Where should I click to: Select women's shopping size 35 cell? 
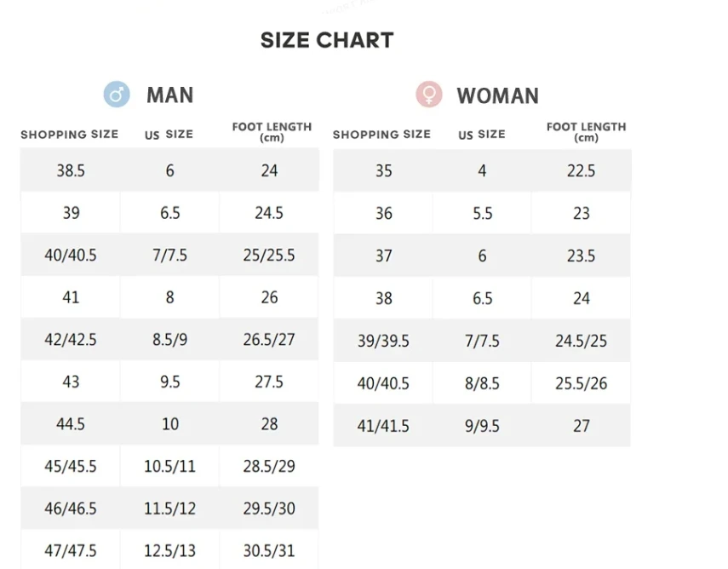[383, 170]
